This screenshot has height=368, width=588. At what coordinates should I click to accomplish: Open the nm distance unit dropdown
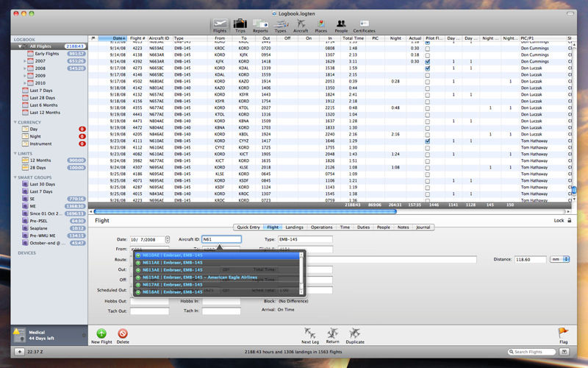pyautogui.click(x=559, y=259)
